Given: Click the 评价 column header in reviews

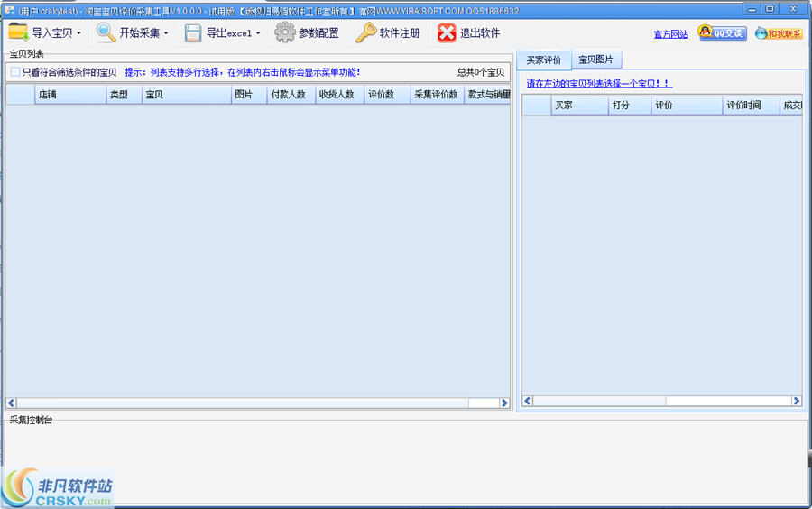Looking at the screenshot, I should (687, 105).
